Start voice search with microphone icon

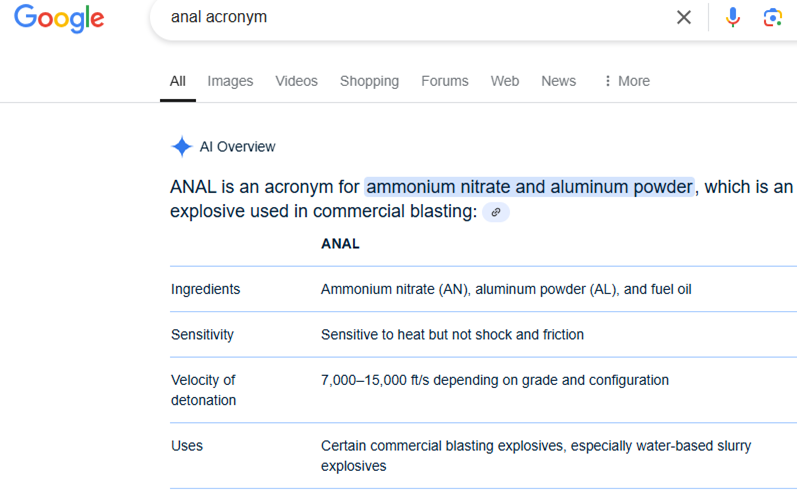732,17
